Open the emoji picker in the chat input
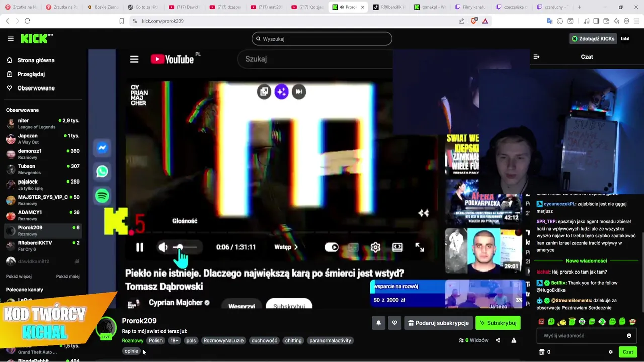The height and width of the screenshot is (362, 644). point(629,336)
